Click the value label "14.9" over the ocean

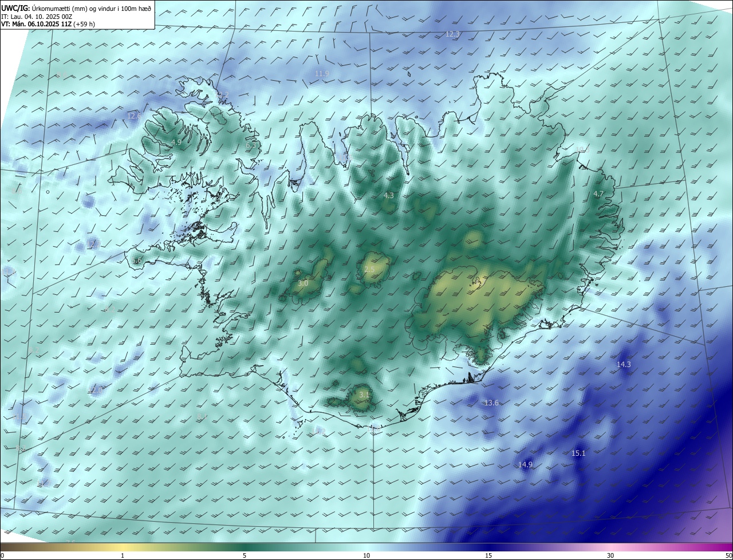tap(525, 464)
